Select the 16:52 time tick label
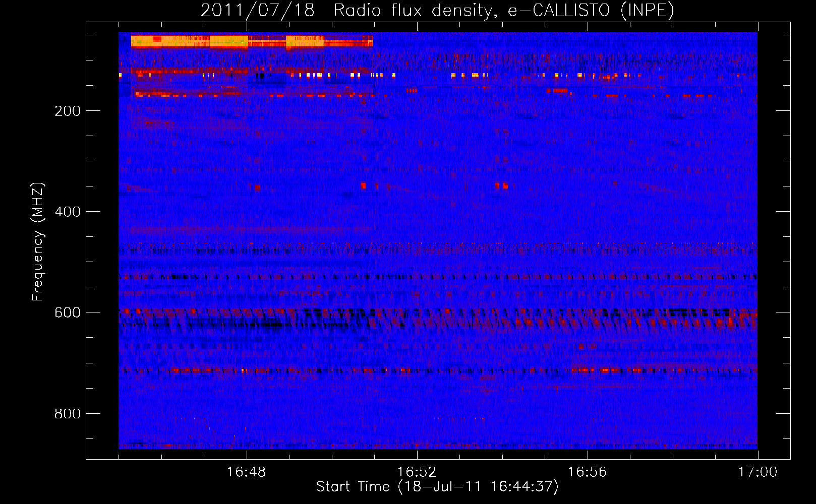Screen dimensions: 816x504 click(x=417, y=472)
